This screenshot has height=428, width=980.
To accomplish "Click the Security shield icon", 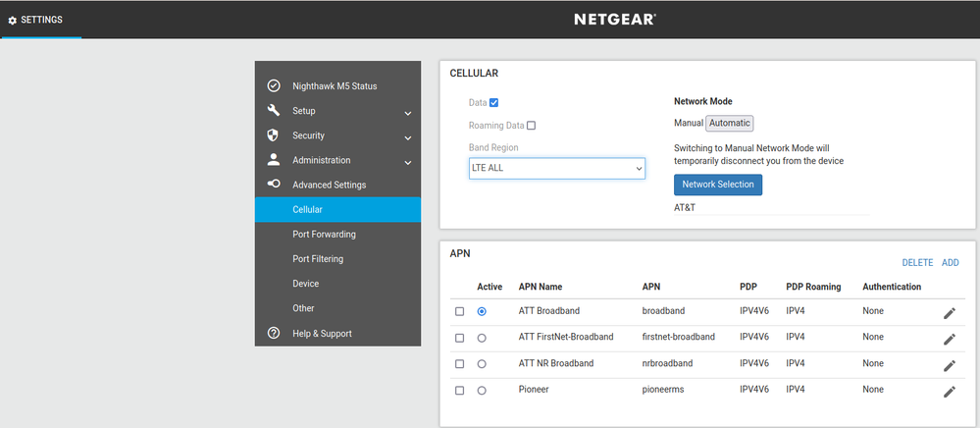I will point(273,135).
